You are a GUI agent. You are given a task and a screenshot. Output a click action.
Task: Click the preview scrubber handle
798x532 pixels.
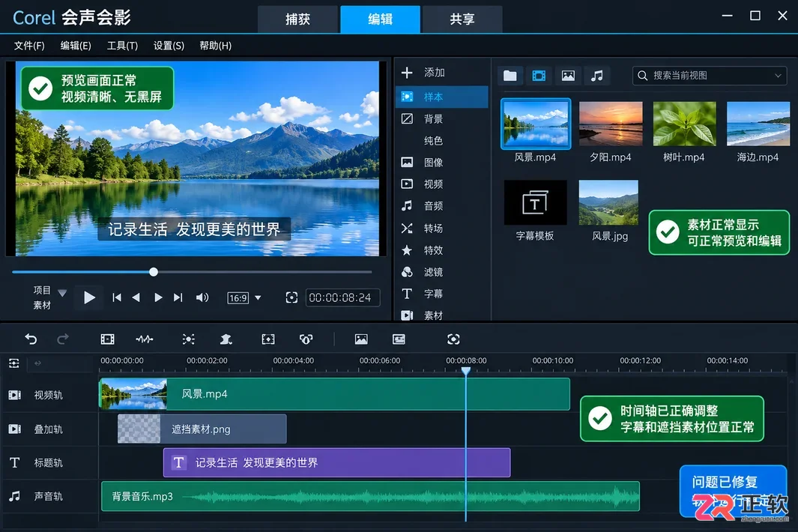154,272
